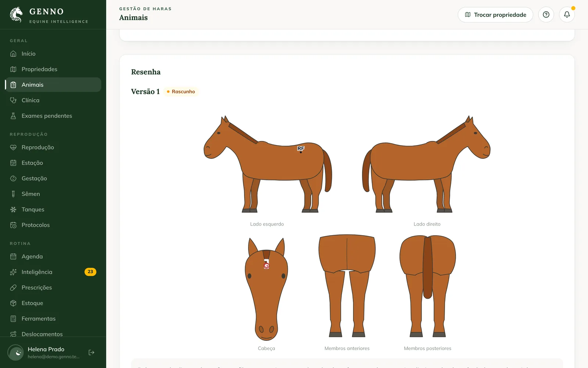Click the Rascunho status badge

click(181, 92)
